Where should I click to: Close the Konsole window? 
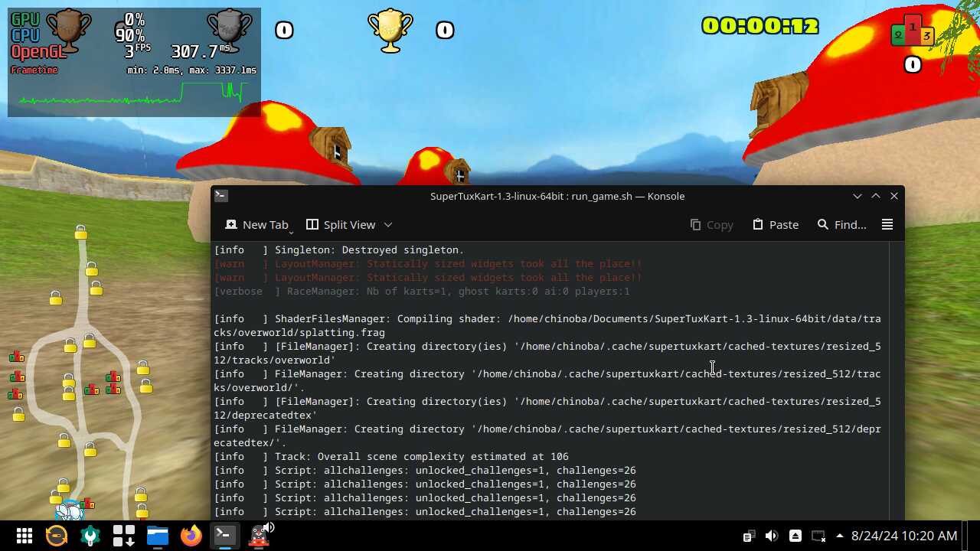894,196
